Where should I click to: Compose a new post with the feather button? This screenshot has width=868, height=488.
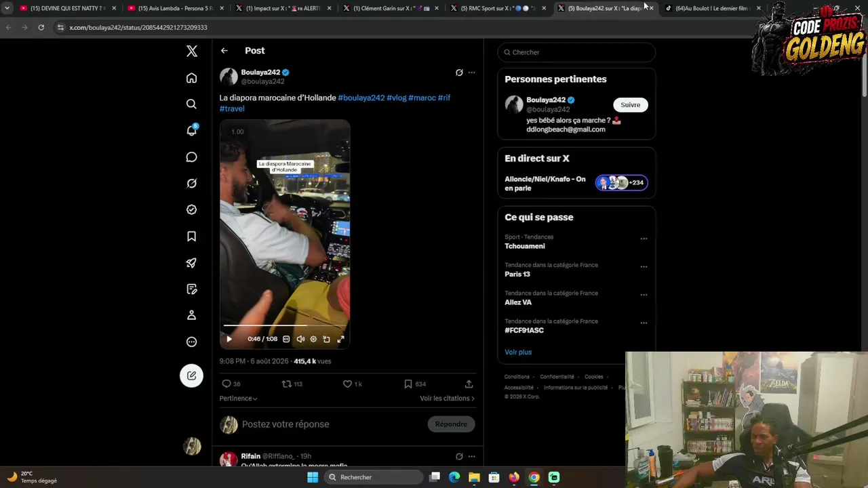click(192, 375)
